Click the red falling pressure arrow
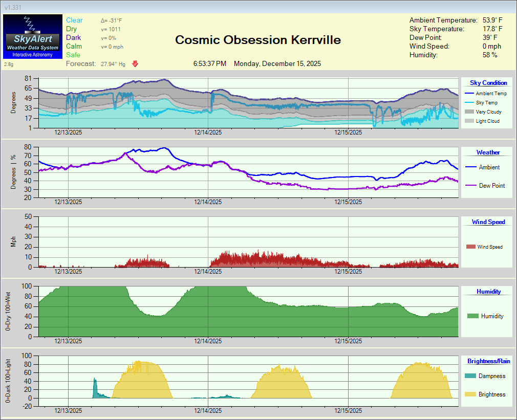The image size is (517, 420). click(x=135, y=64)
